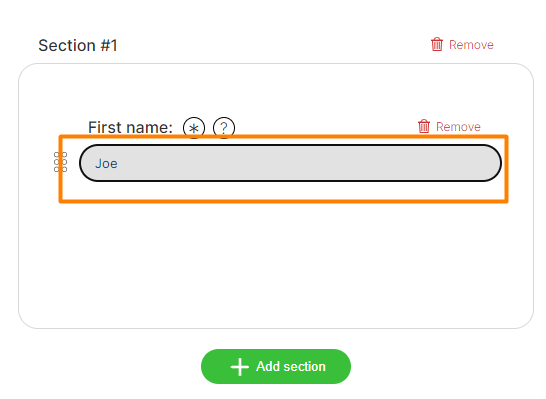
Task: Click the Add section green button
Action: click(x=276, y=367)
